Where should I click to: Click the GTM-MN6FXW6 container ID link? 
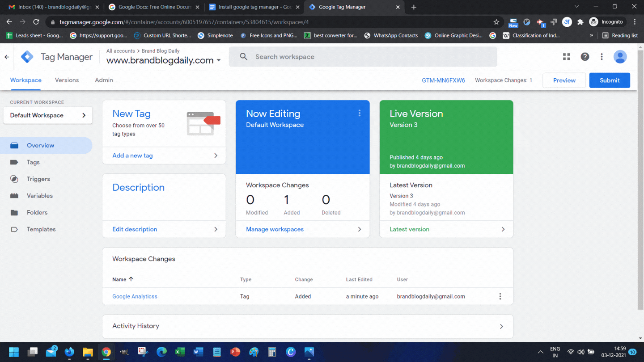444,80
